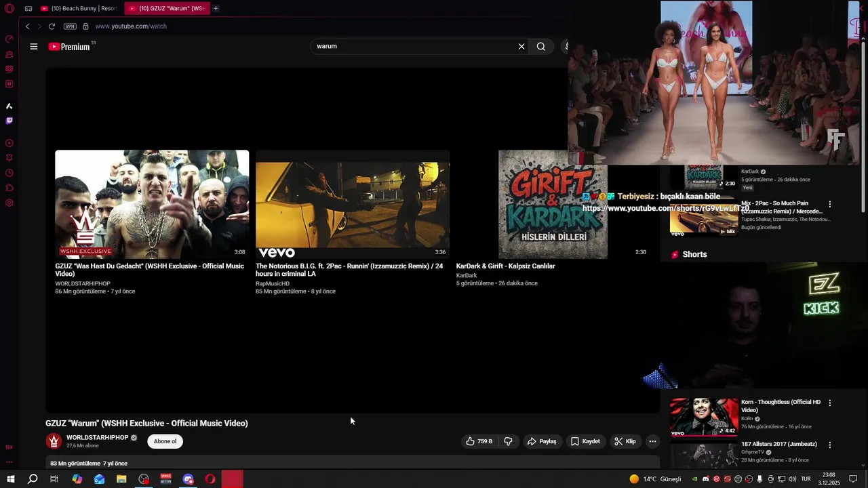The width and height of the screenshot is (868, 488).
Task: Open 14°C Güneşli weather widget
Action: point(655,479)
